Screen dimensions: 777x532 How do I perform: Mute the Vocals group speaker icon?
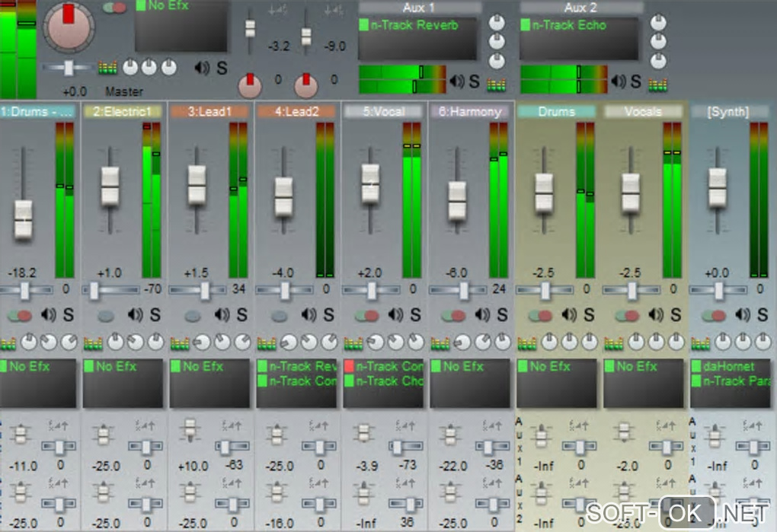click(x=655, y=315)
